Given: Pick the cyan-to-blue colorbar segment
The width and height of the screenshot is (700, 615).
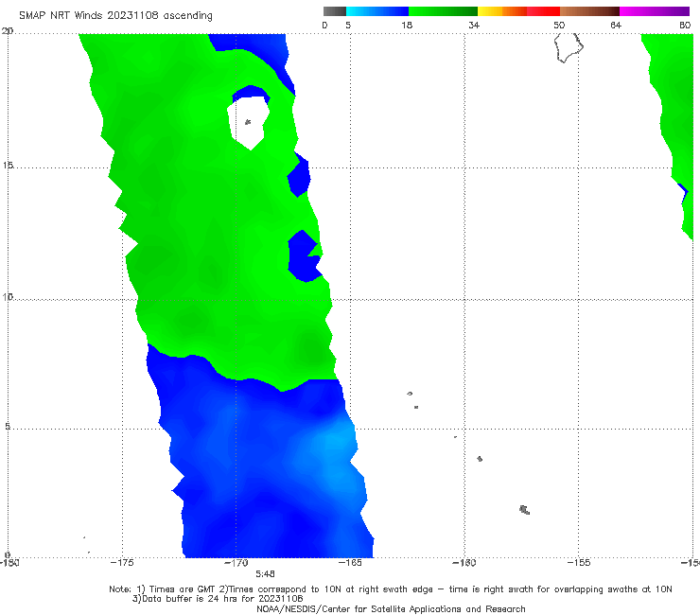Looking at the screenshot, I should tap(377, 11).
